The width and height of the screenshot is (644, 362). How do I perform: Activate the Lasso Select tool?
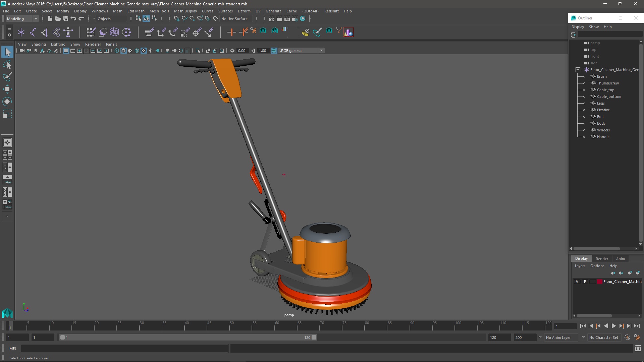[7, 64]
